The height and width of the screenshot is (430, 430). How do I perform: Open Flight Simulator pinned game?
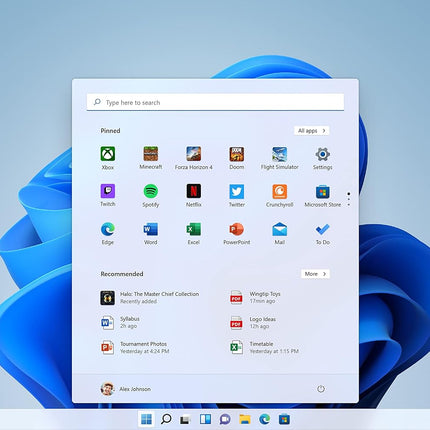click(x=279, y=158)
